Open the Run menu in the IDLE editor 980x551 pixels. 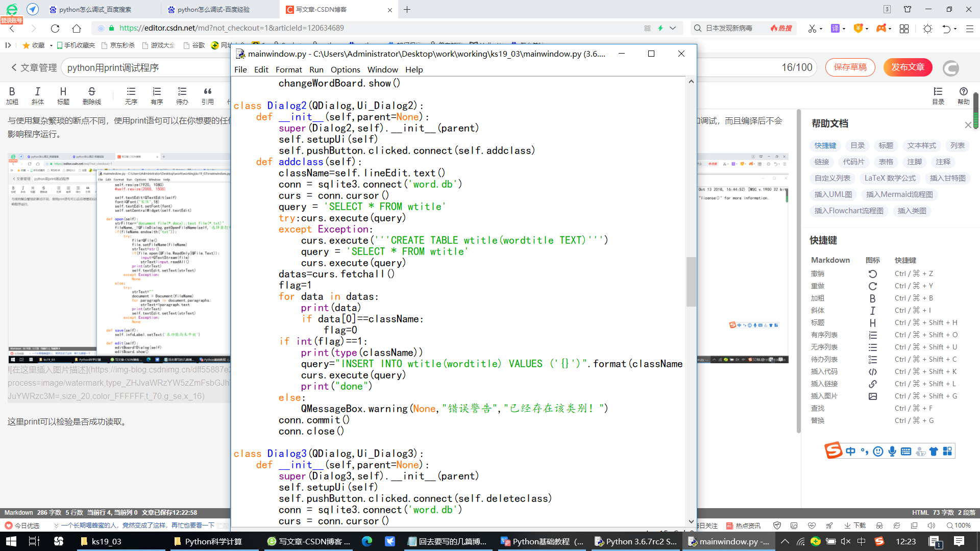(x=316, y=70)
